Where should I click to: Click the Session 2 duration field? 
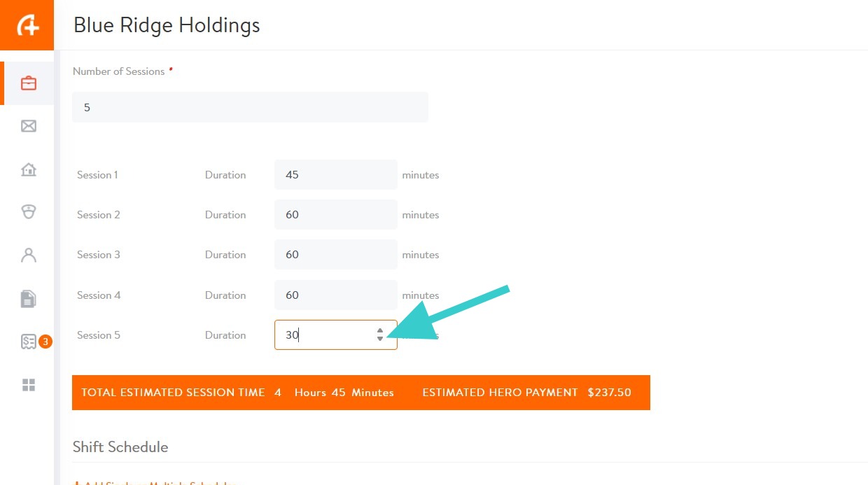[335, 215]
